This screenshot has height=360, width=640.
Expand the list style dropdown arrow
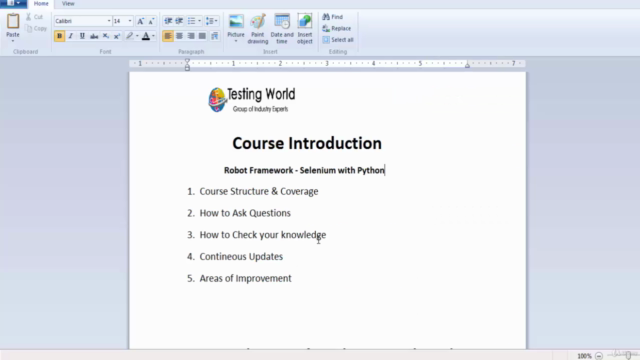(199, 21)
